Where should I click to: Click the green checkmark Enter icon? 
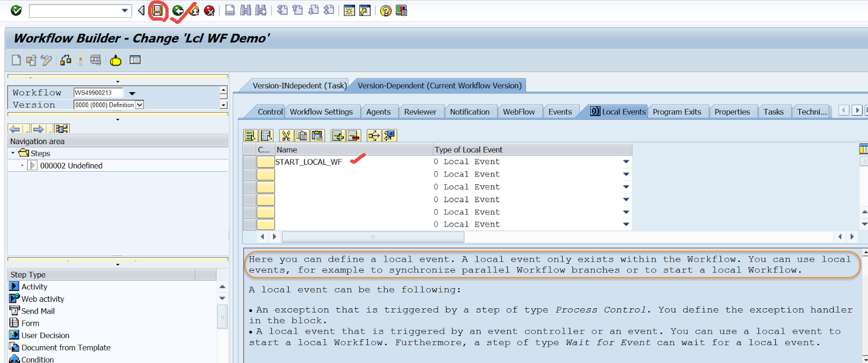pos(16,10)
